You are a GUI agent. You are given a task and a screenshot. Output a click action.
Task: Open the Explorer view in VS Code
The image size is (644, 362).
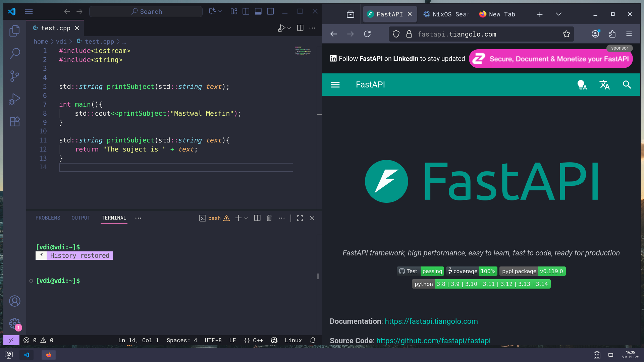[14, 31]
